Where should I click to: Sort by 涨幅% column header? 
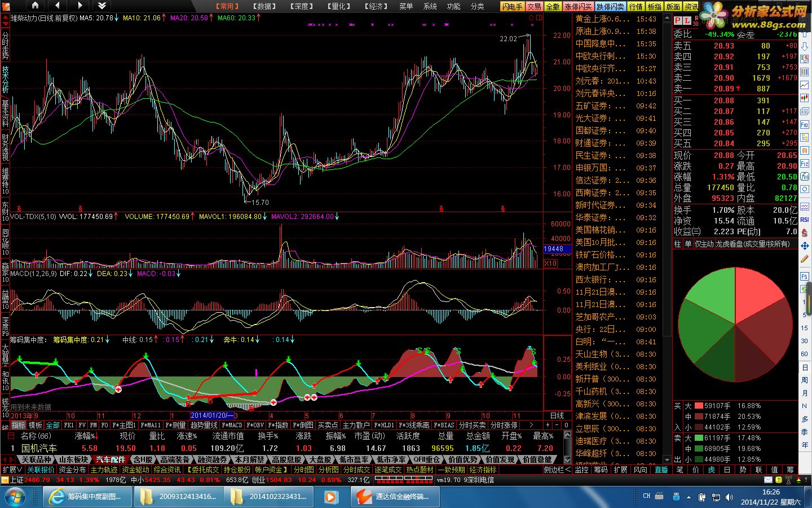coord(86,436)
